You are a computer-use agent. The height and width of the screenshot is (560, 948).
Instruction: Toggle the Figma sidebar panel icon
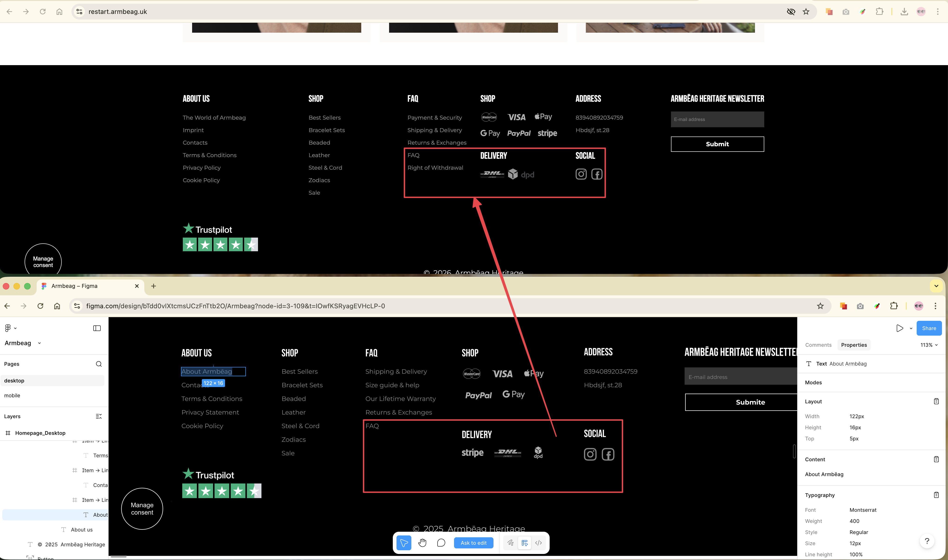point(97,328)
